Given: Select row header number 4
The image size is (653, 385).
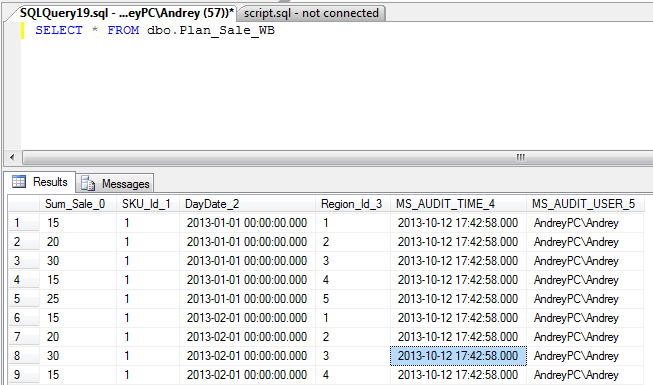Looking at the screenshot, I should (24, 280).
